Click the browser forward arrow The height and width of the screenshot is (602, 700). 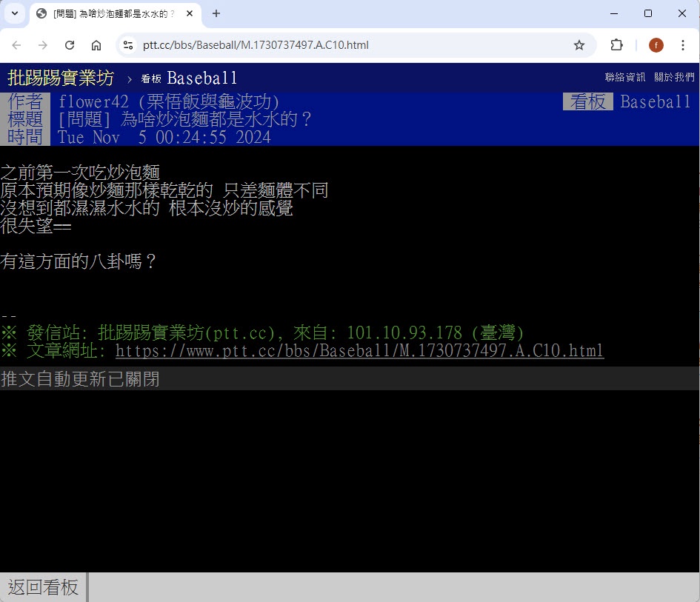[x=43, y=45]
